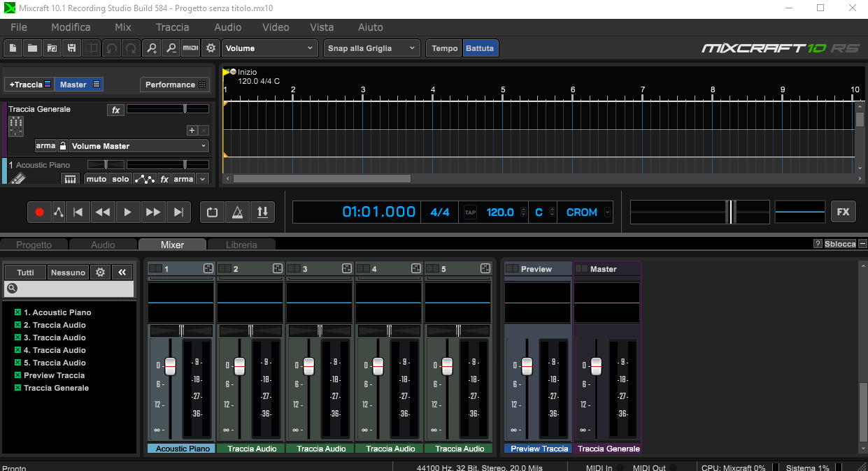The height and width of the screenshot is (471, 868).
Task: Click fx button on Acoustic Piano track
Action: point(164,180)
